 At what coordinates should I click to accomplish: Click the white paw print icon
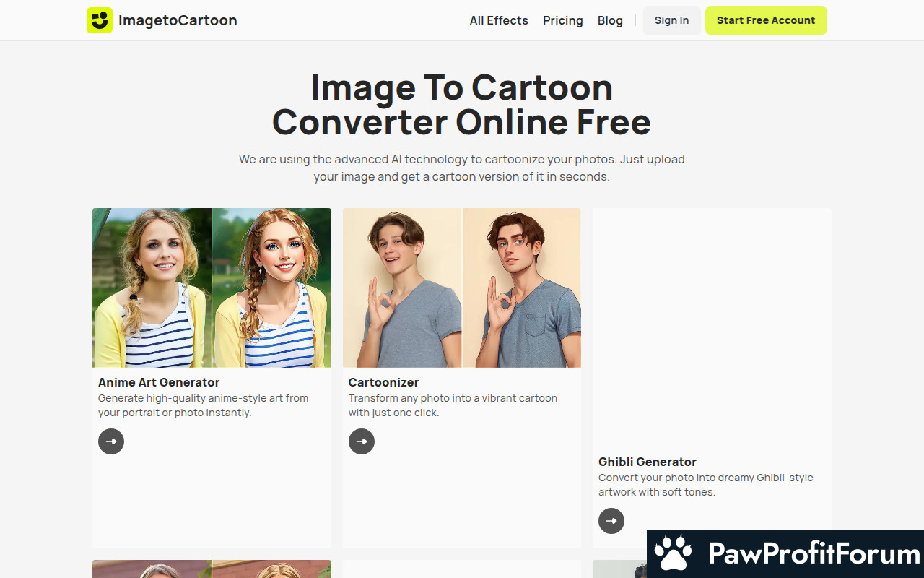click(673, 554)
